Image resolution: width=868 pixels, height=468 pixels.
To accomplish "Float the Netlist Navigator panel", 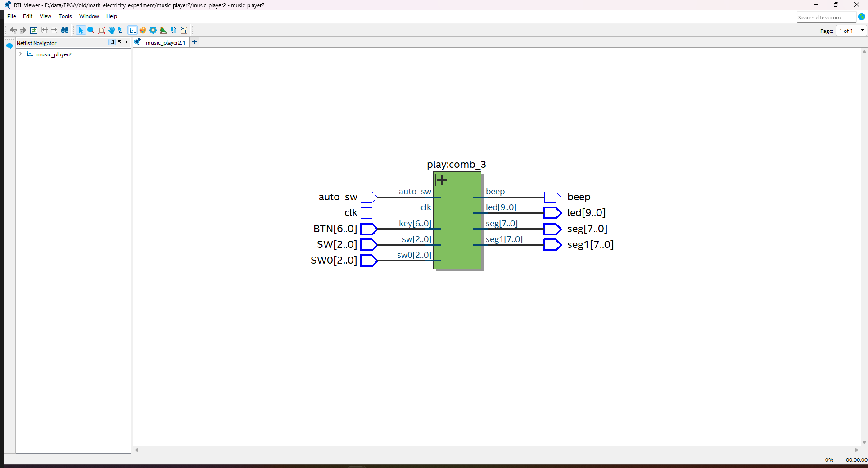I will pos(119,42).
